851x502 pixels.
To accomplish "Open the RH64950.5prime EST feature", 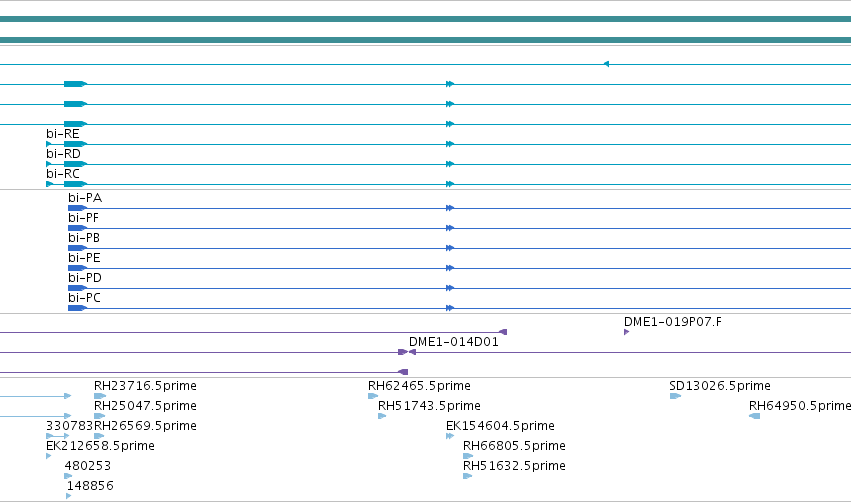I will [x=799, y=406].
